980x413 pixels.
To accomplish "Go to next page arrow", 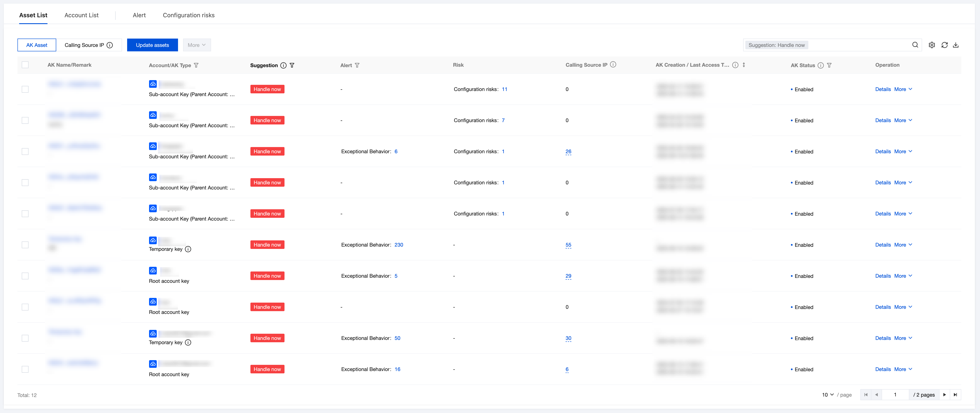I will 944,395.
